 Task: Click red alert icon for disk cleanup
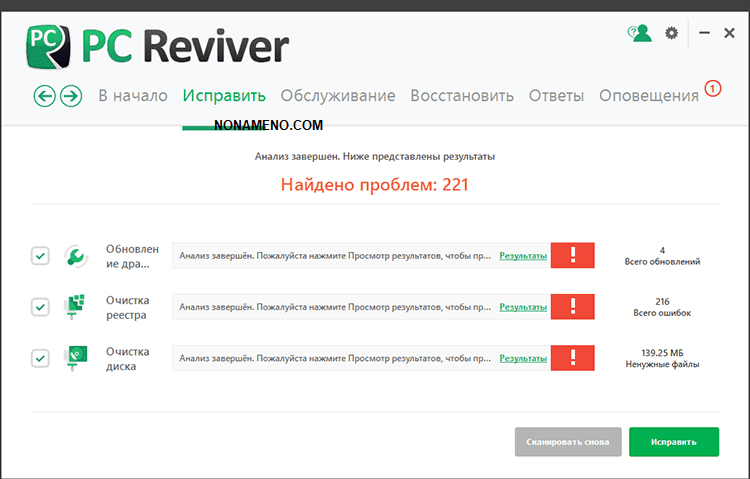coord(573,357)
